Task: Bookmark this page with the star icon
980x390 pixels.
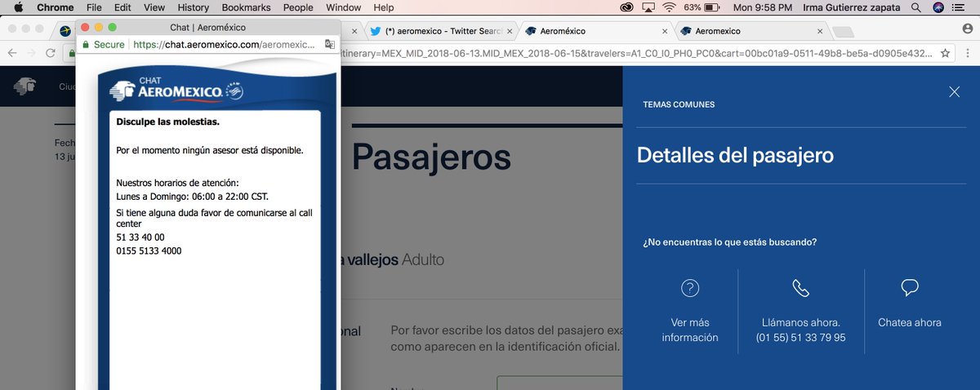Action: [945, 53]
